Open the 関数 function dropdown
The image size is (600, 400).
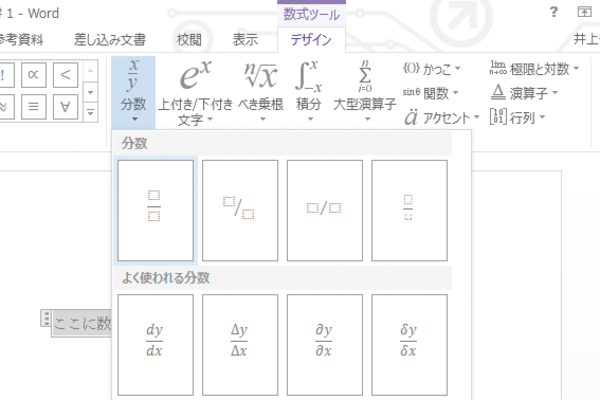[x=430, y=93]
